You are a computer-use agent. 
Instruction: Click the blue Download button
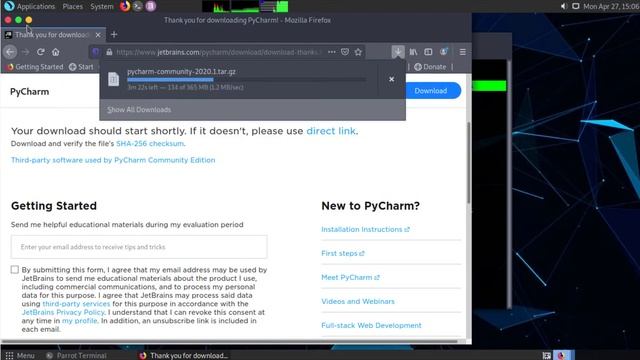tap(431, 91)
